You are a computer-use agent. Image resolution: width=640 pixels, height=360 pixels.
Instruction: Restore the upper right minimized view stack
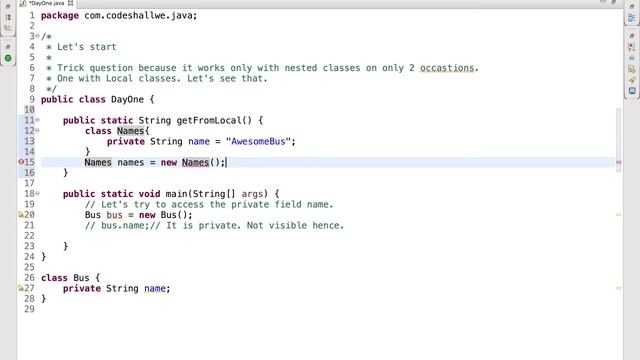point(632,7)
